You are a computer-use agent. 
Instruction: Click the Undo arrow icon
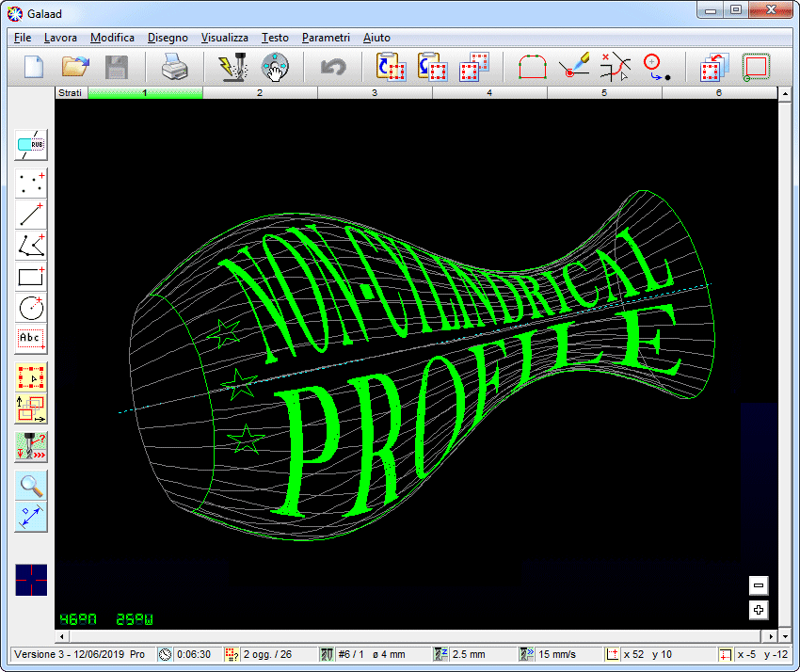333,68
